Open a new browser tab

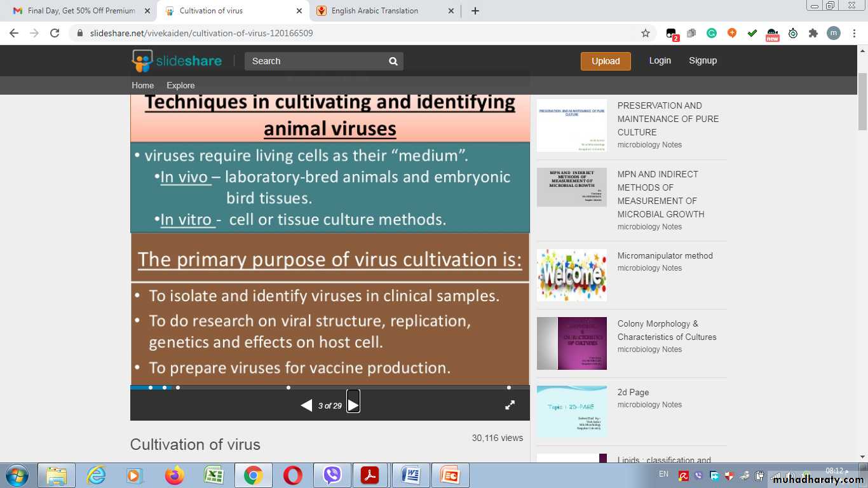coord(475,11)
